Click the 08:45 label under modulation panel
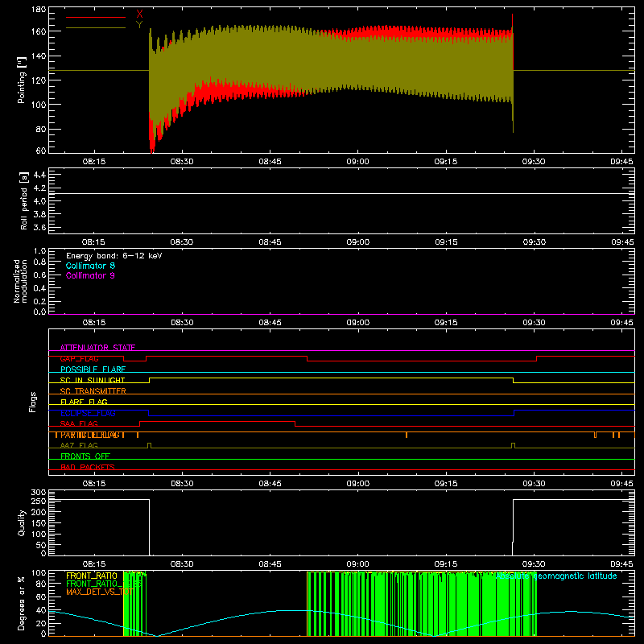This screenshot has height=644, width=644. pos(270,323)
